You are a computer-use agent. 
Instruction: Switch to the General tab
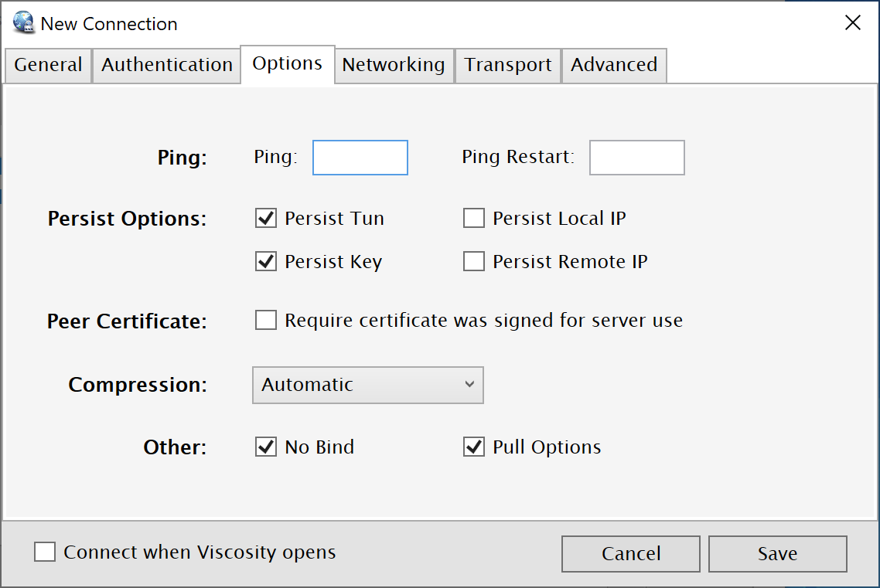(48, 65)
